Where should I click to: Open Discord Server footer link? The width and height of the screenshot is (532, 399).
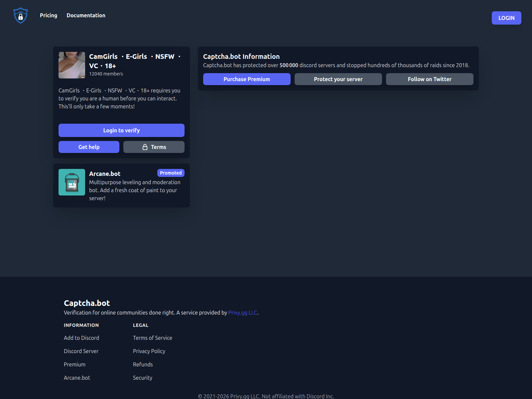coord(81,351)
